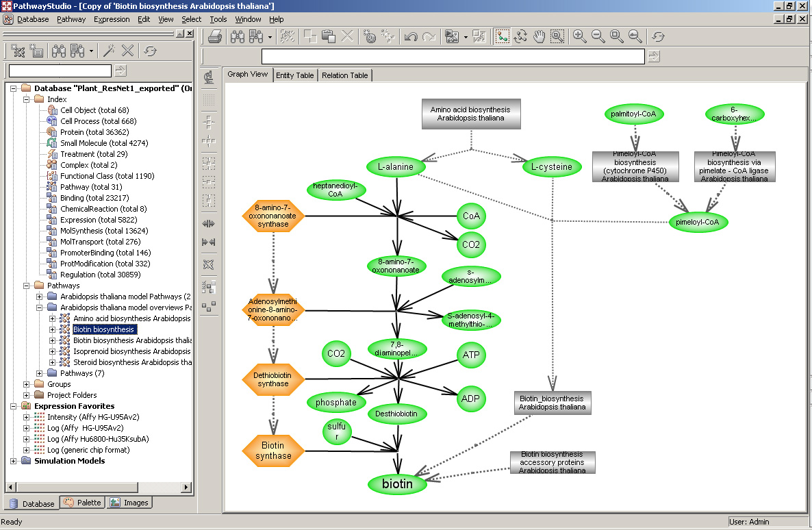Click the Refresh icon in database panel toolbar

coord(150,51)
